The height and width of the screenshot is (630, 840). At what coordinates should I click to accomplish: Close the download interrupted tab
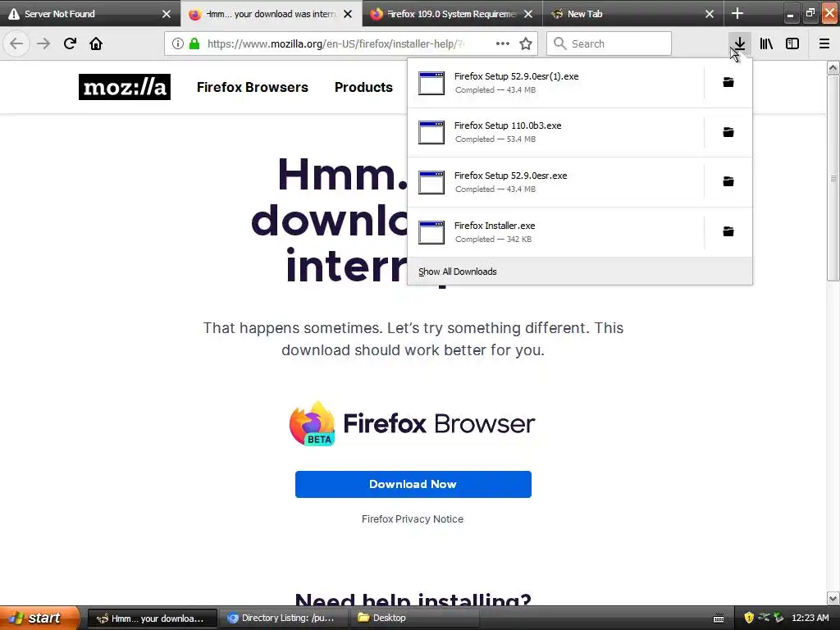pos(348,14)
